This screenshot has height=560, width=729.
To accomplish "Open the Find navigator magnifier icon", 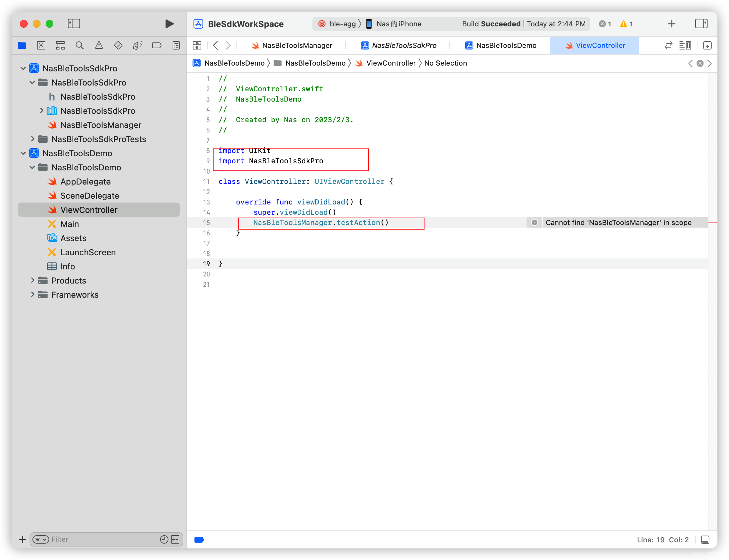I will click(79, 45).
